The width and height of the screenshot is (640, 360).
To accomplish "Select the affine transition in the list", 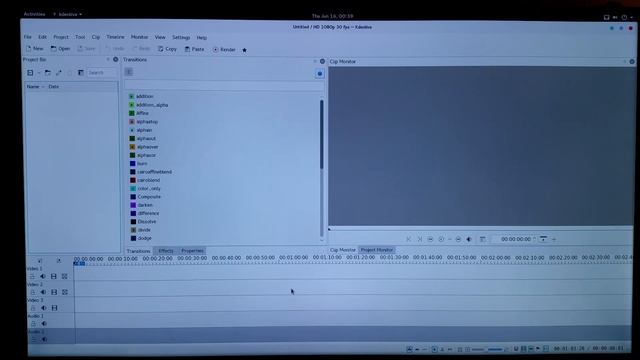I will [139, 113].
